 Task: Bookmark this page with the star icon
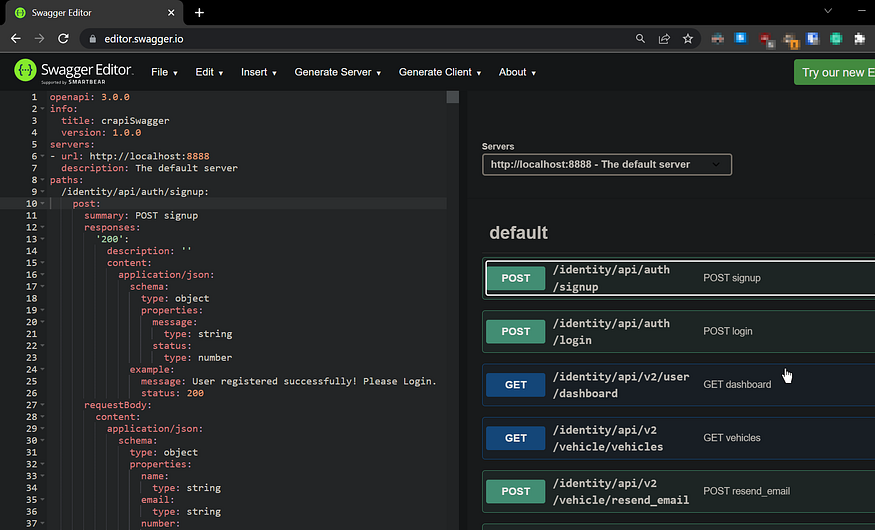click(688, 38)
